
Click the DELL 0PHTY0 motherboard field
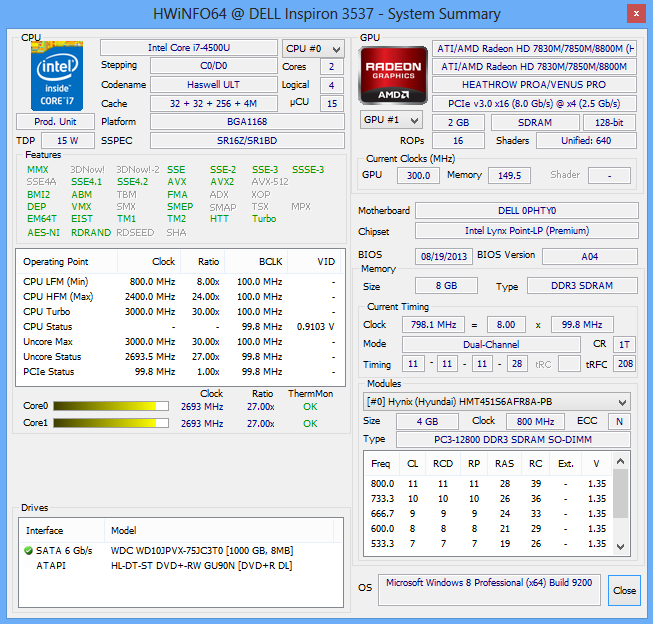click(527, 211)
